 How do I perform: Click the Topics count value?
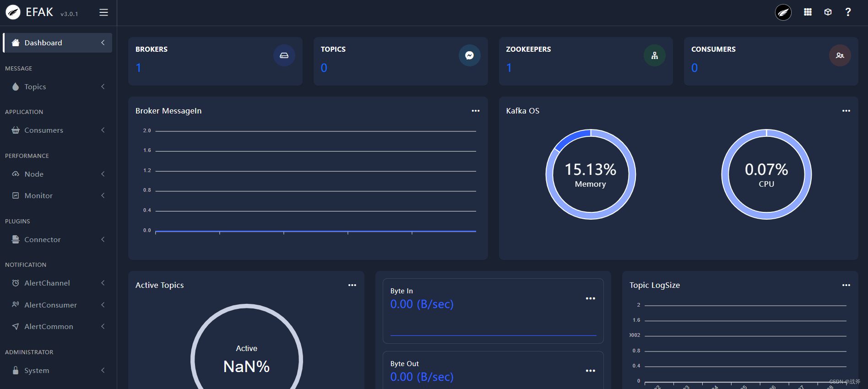point(324,68)
